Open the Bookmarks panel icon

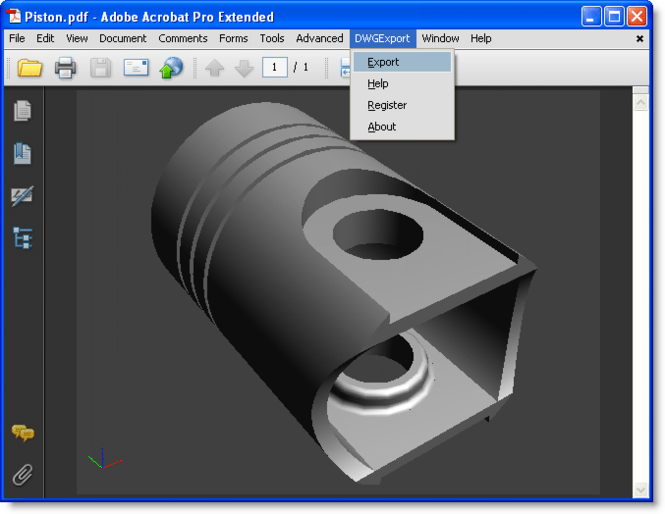[22, 154]
